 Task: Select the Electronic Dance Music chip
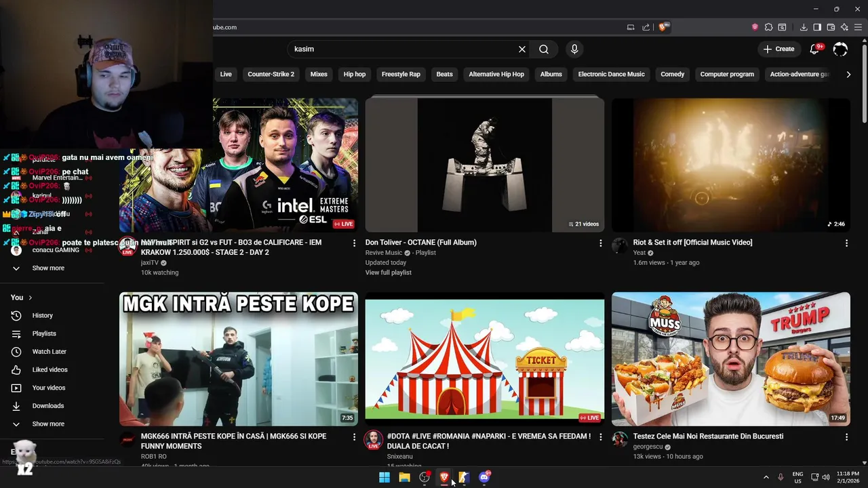tap(612, 75)
